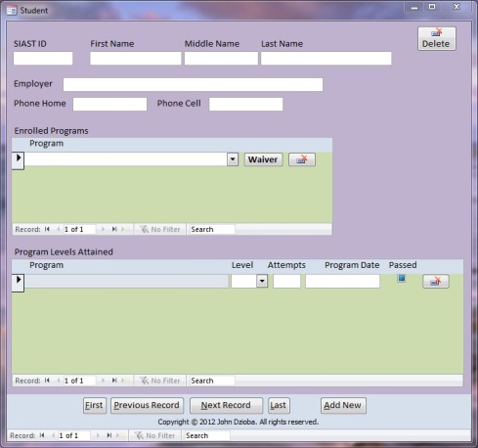
Task: Go to Previous Record
Action: [x=147, y=405]
